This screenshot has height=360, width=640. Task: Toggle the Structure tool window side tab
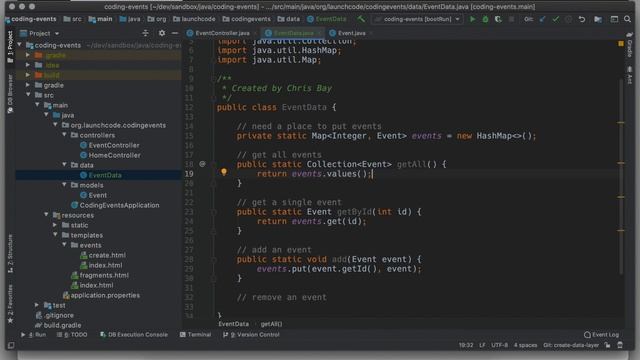(10, 253)
